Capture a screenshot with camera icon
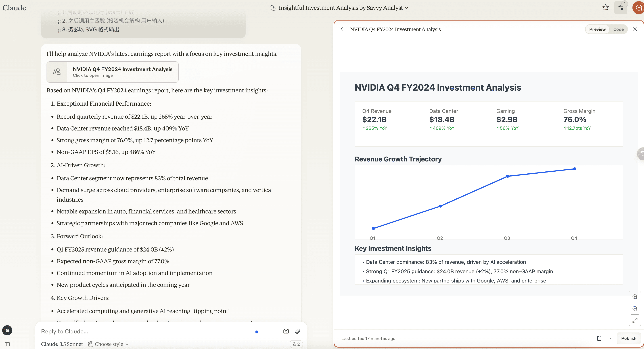Viewport: 644px width, 349px height. click(286, 331)
